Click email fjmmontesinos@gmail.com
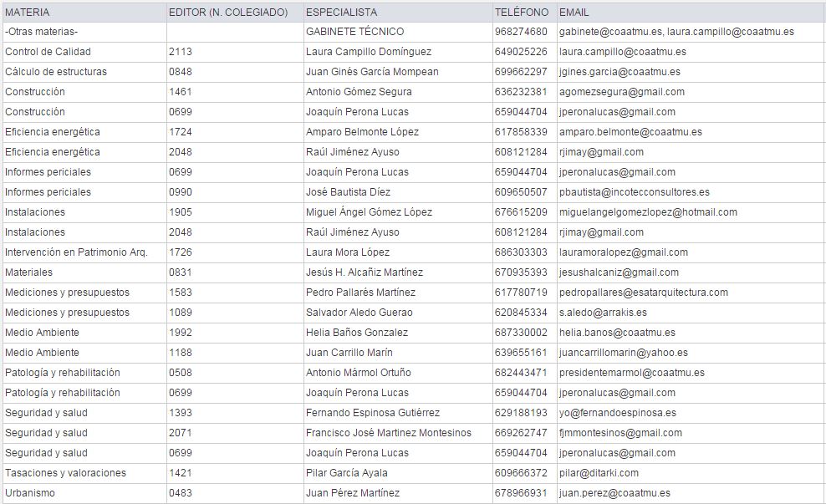The image size is (826, 504). 620,433
